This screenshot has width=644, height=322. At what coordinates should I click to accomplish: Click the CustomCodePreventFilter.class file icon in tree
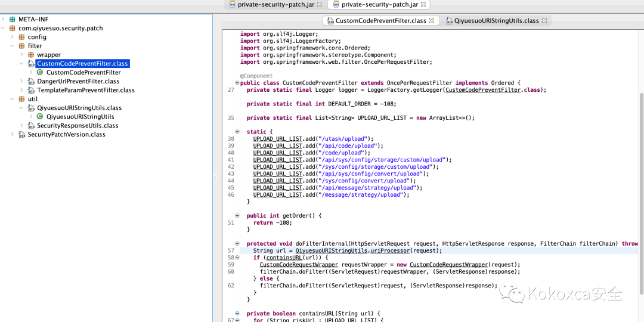coord(31,64)
